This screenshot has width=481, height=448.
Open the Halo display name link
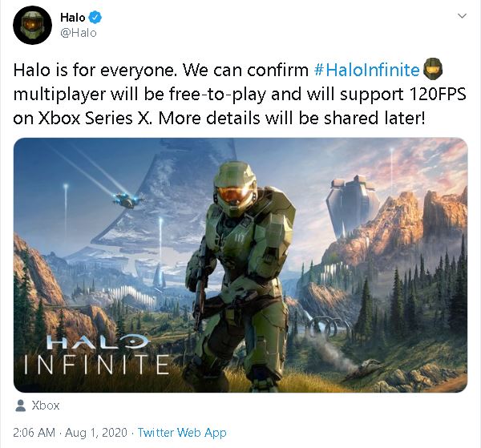point(73,17)
